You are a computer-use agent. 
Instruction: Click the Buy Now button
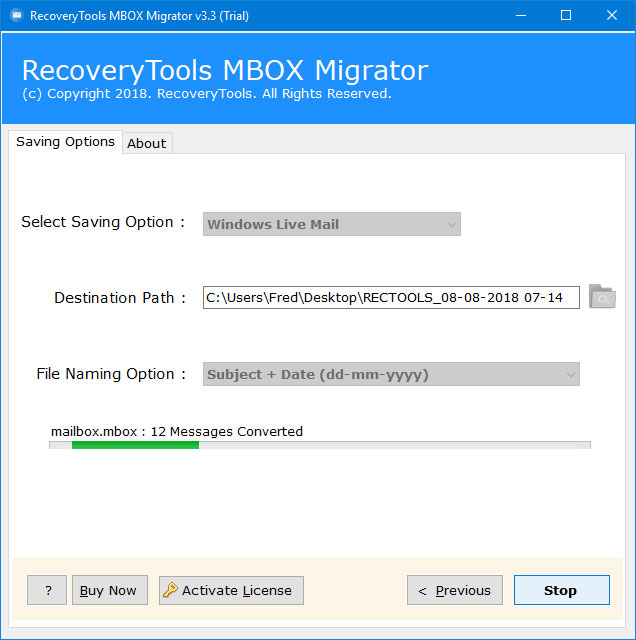point(110,590)
